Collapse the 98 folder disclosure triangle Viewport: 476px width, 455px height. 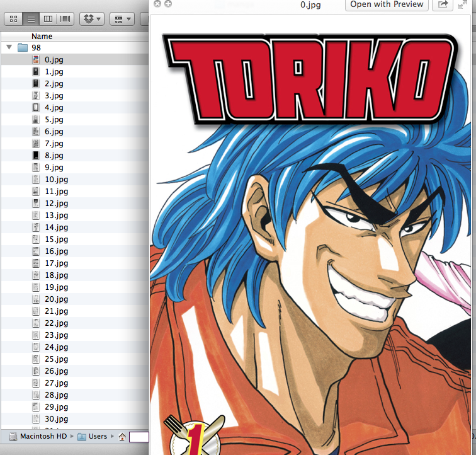pos(9,47)
